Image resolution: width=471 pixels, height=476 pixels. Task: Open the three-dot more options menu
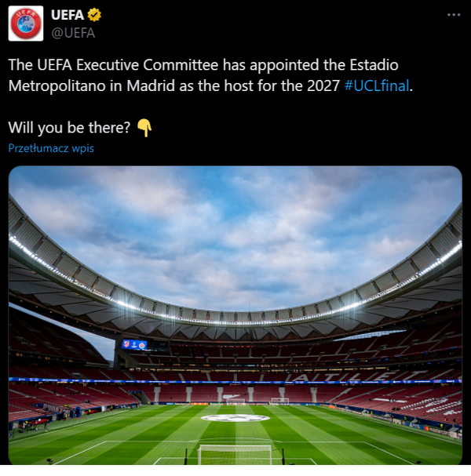[453, 15]
